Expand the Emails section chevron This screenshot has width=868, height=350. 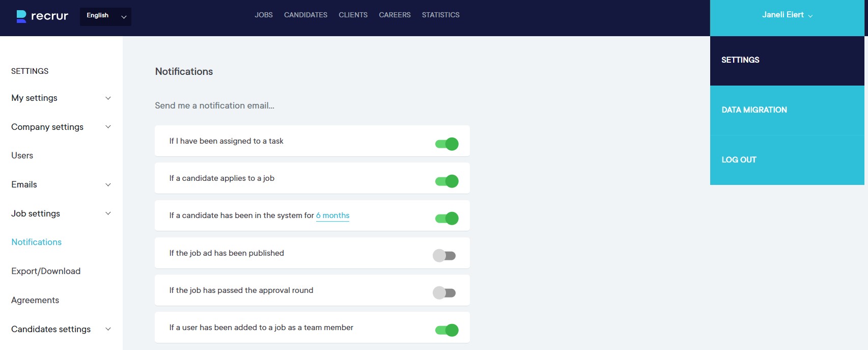(x=108, y=184)
